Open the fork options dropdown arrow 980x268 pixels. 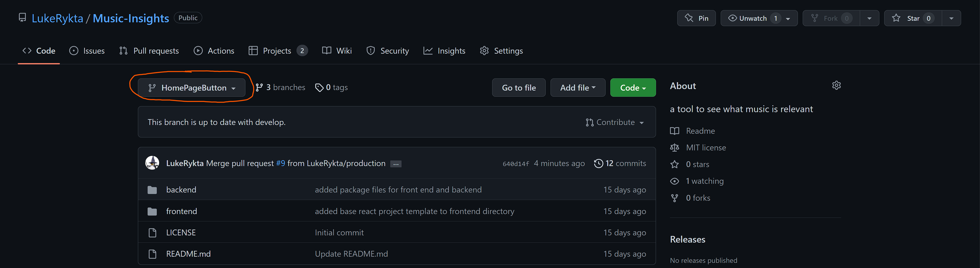click(x=869, y=18)
